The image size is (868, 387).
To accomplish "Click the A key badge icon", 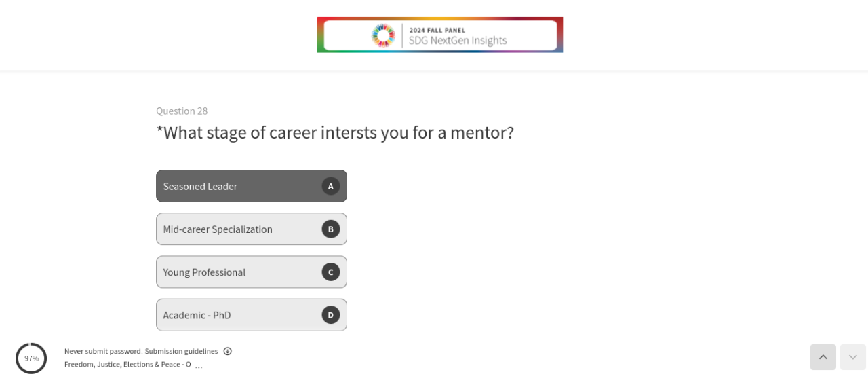I will pyautogui.click(x=330, y=186).
